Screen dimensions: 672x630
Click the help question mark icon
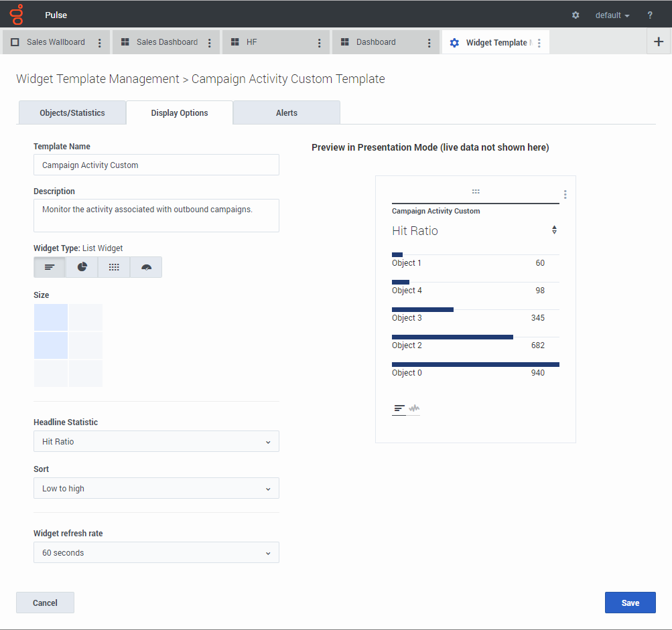click(x=650, y=15)
